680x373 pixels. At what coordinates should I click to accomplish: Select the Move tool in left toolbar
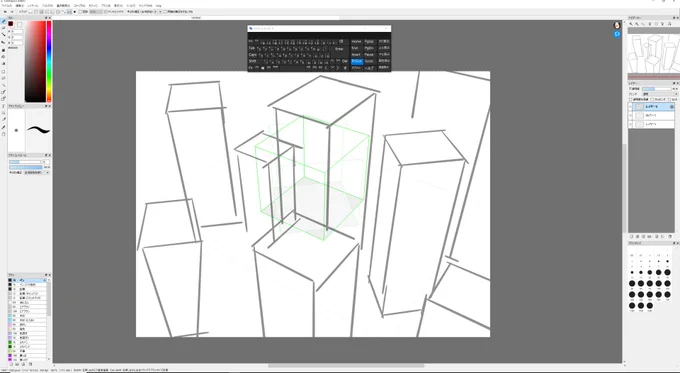point(3,42)
